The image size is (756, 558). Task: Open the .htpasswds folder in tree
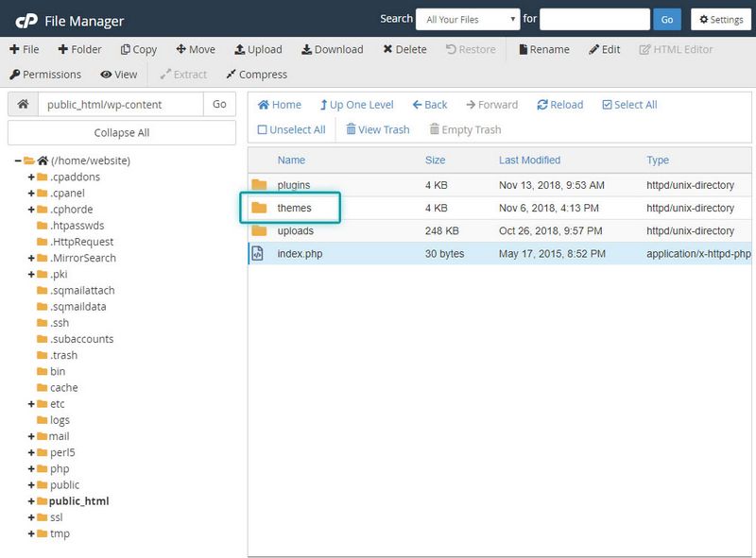click(x=71, y=226)
